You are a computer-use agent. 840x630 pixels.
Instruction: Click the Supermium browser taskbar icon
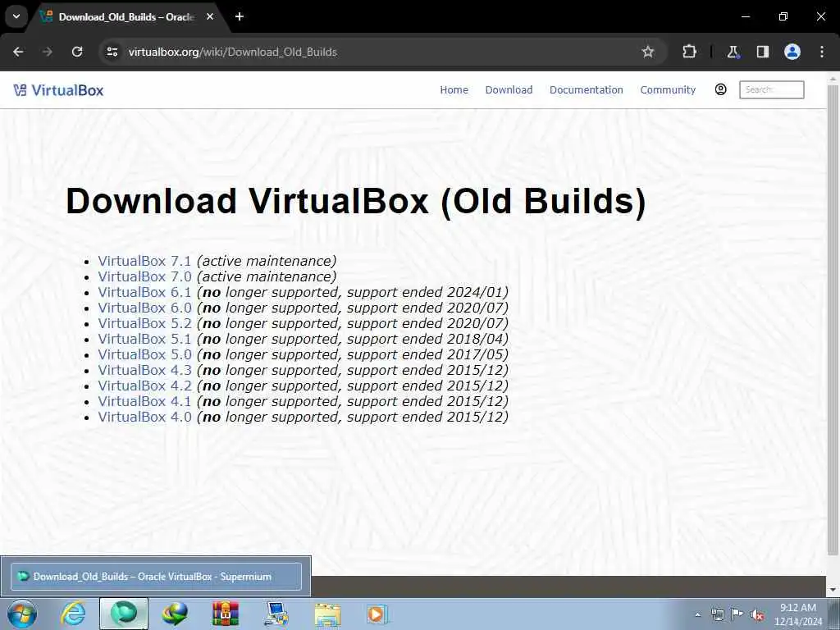pyautogui.click(x=124, y=614)
